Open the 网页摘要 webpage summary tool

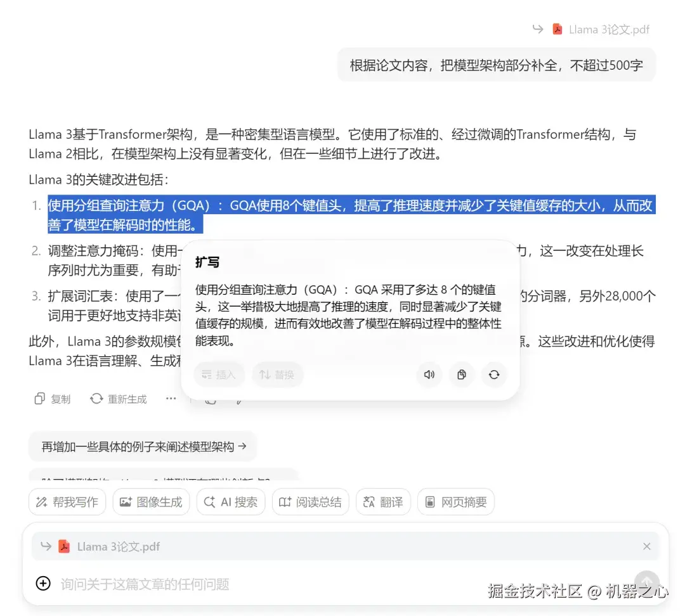click(x=455, y=501)
